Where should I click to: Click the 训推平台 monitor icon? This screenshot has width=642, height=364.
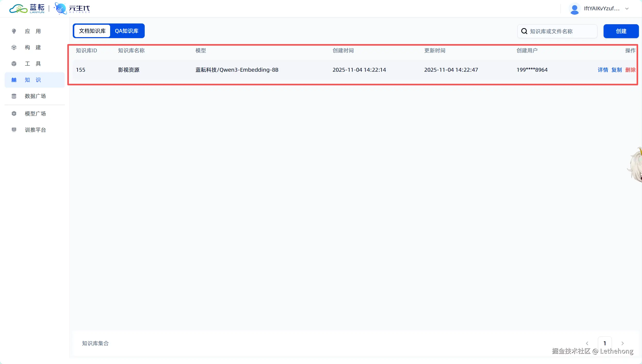click(x=14, y=130)
